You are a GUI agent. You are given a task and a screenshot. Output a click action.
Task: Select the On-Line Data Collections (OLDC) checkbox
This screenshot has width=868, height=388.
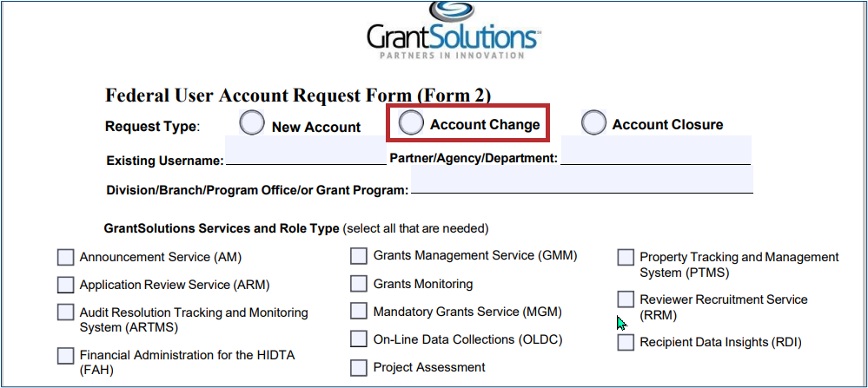[x=359, y=339]
